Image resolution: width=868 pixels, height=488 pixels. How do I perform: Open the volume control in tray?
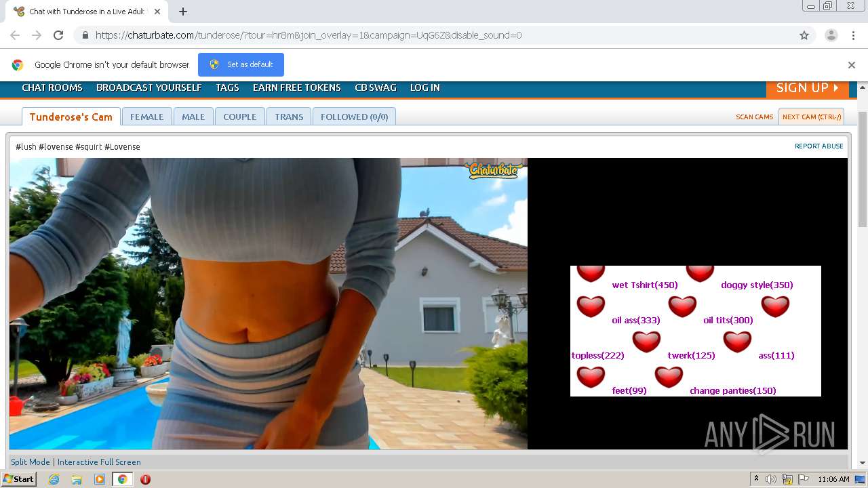(x=771, y=479)
